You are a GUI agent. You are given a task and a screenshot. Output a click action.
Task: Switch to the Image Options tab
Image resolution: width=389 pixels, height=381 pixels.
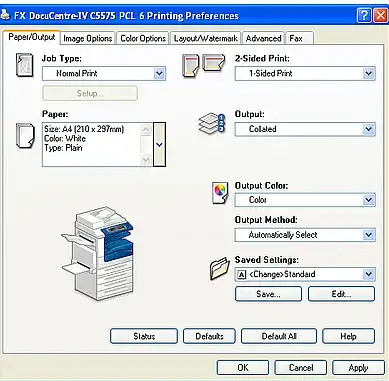point(88,39)
